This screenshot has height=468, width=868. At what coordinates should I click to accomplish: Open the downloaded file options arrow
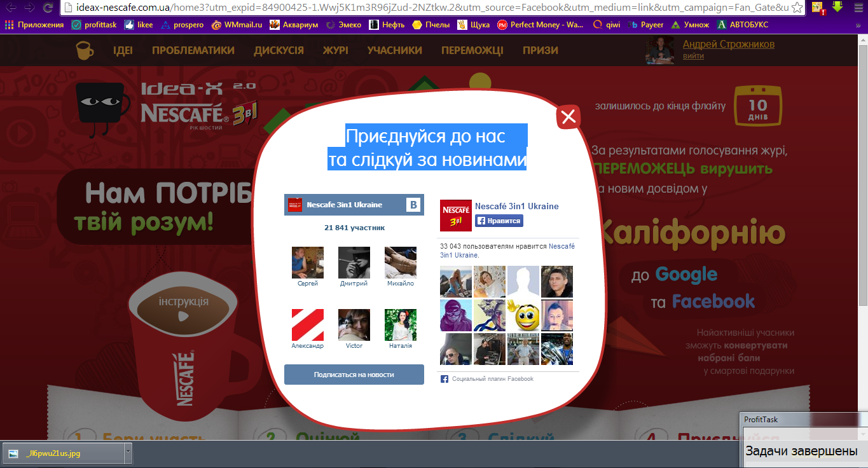[x=128, y=453]
